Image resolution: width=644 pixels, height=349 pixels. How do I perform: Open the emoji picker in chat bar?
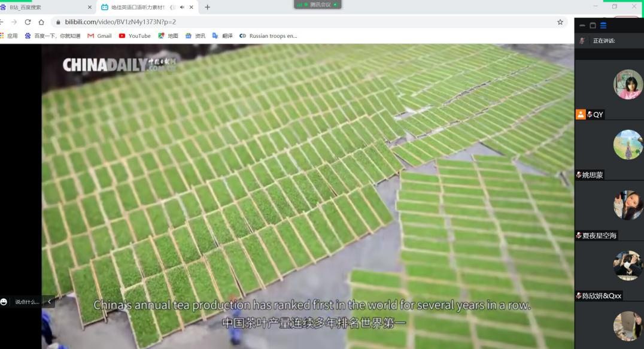tap(4, 302)
